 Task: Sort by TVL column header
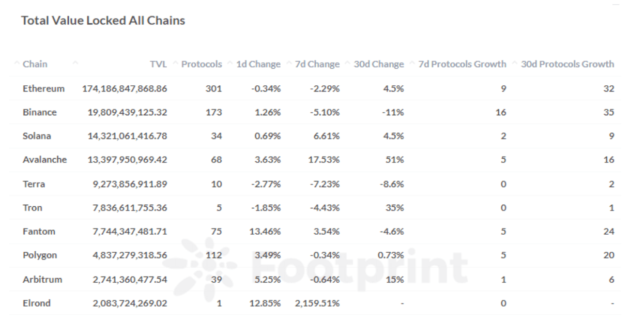[158, 64]
